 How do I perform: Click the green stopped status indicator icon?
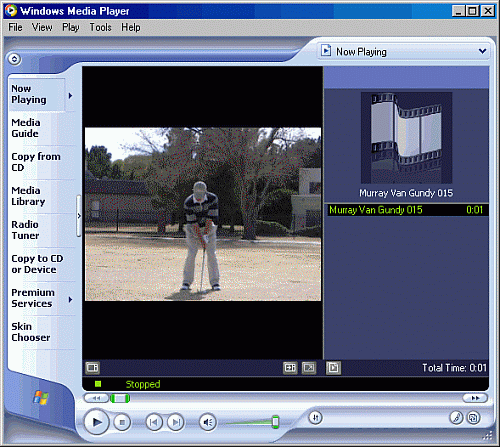(98, 384)
